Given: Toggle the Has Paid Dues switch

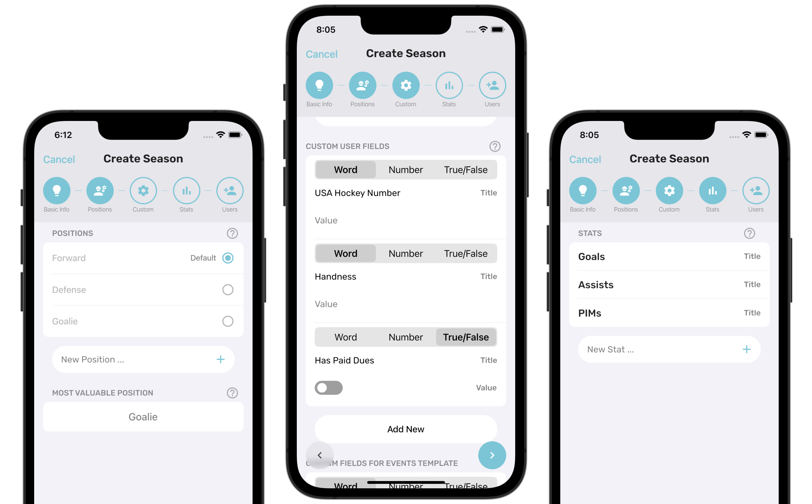Looking at the screenshot, I should click(328, 387).
